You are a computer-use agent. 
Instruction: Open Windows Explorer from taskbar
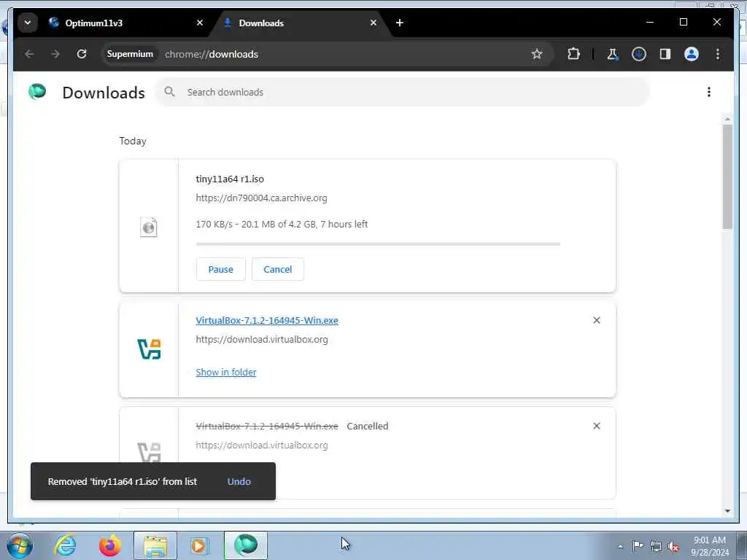click(x=155, y=545)
